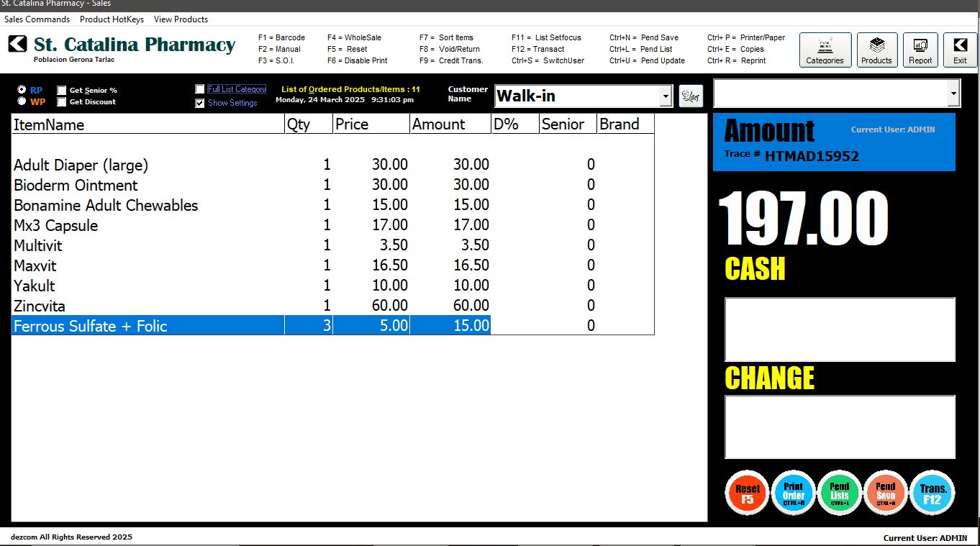This screenshot has width=980, height=546.
Task: Expand the empty top-right combo box
Action: tap(953, 93)
